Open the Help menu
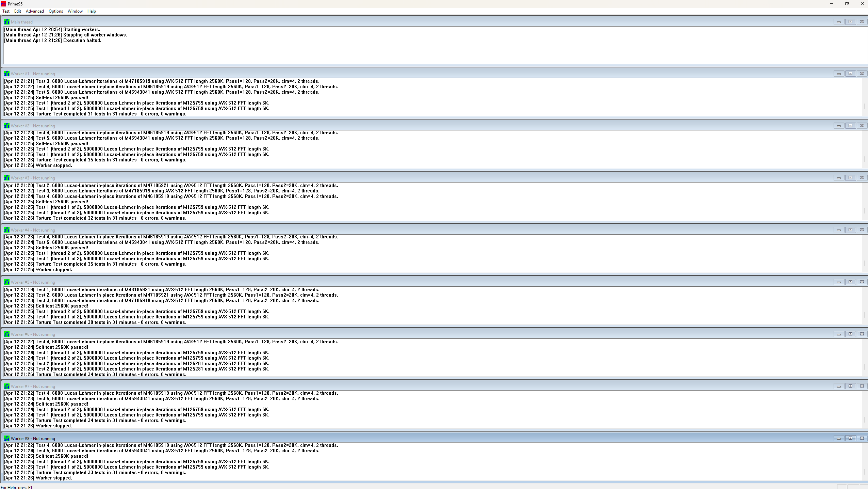This screenshot has width=868, height=489. [x=92, y=11]
